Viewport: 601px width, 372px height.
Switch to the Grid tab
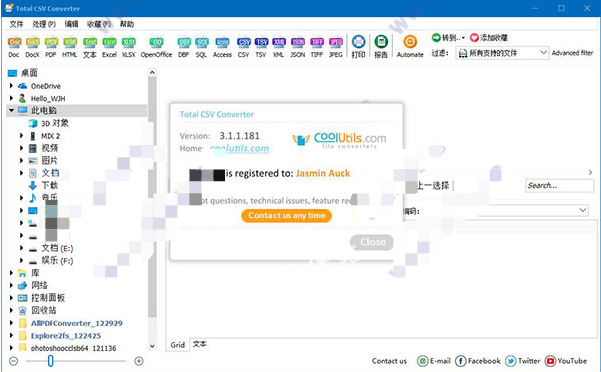pos(177,345)
